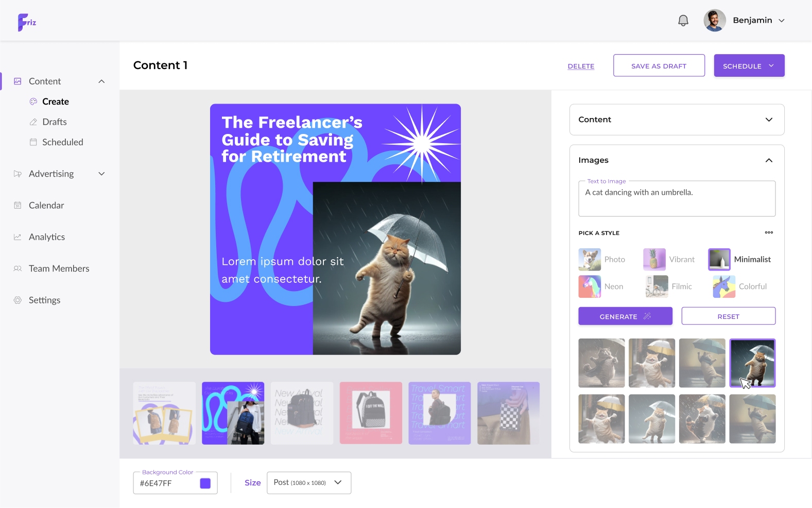Viewport: 812px width, 508px height.
Task: Open the Post size dropdown
Action: [x=309, y=483]
